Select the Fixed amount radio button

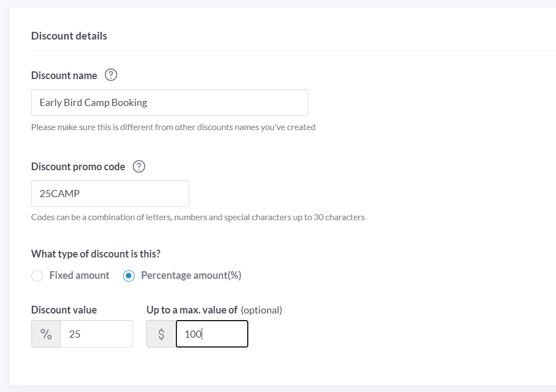(x=37, y=276)
